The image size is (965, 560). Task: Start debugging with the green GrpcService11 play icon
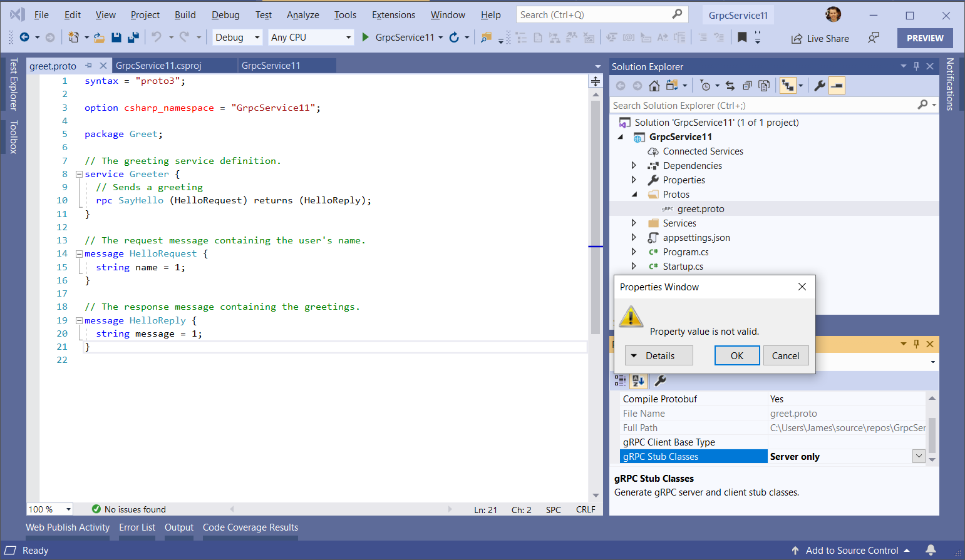point(365,38)
